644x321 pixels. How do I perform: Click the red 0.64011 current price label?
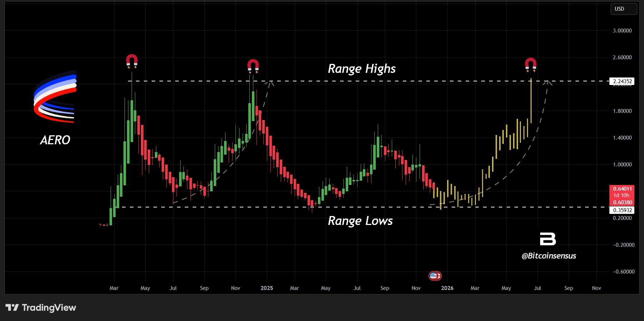[622, 189]
